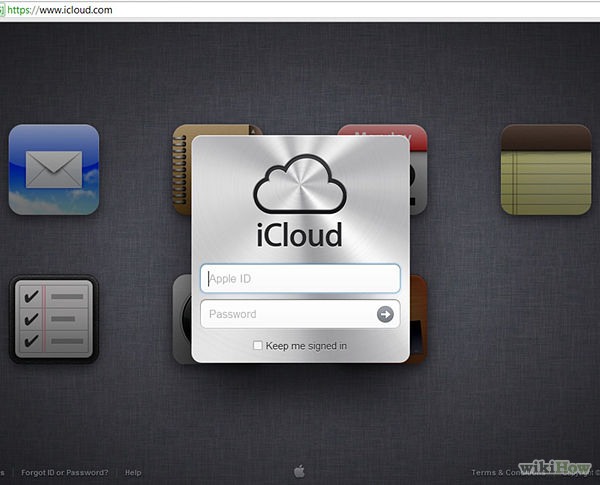
Task: Open the Reminders checklist icon
Action: [54, 319]
